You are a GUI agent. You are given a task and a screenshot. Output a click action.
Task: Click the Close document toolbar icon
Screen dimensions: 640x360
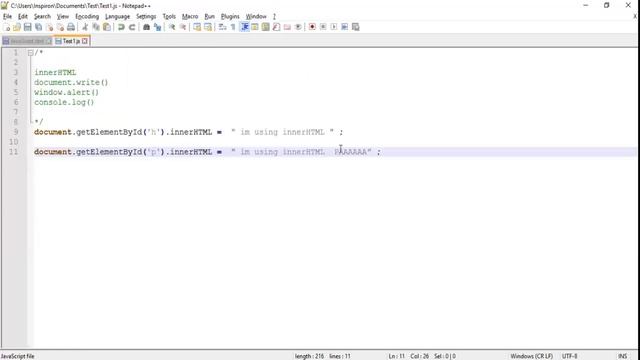49,27
